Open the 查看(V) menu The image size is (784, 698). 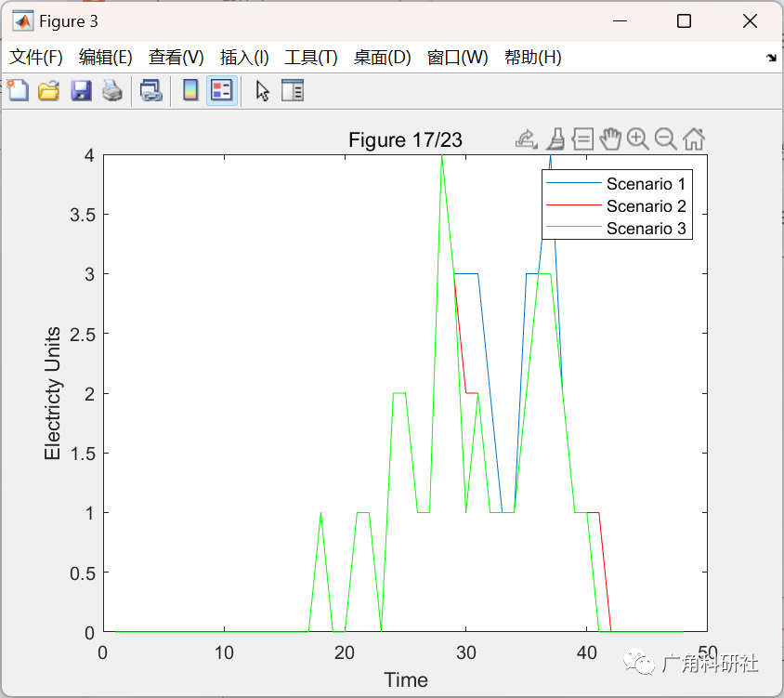point(176,57)
